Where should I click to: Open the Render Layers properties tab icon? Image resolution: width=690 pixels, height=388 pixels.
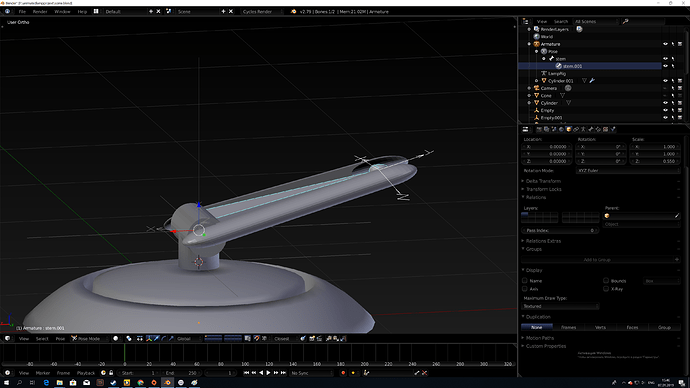(547, 129)
